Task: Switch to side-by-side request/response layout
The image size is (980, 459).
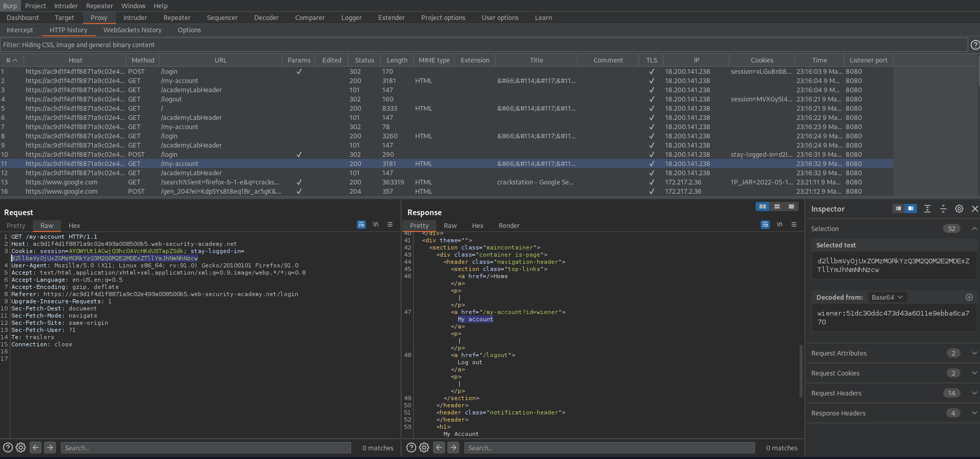Action: point(763,206)
